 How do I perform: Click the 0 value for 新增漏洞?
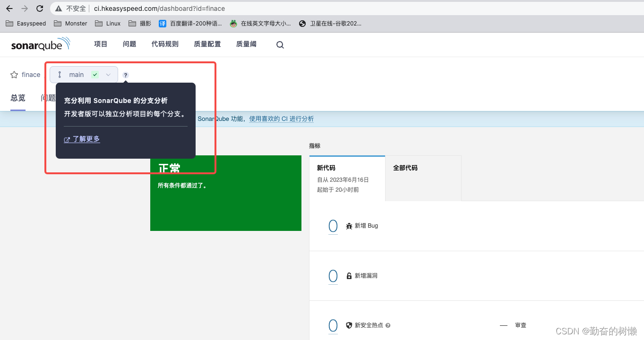(x=333, y=276)
